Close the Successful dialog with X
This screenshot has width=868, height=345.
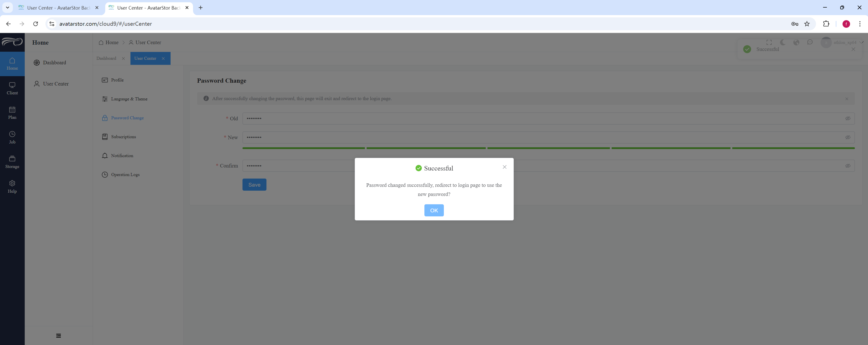click(x=504, y=167)
